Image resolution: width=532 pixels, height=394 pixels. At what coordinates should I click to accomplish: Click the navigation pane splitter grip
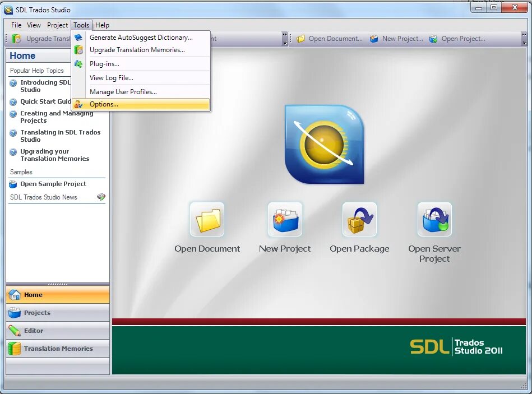click(58, 284)
